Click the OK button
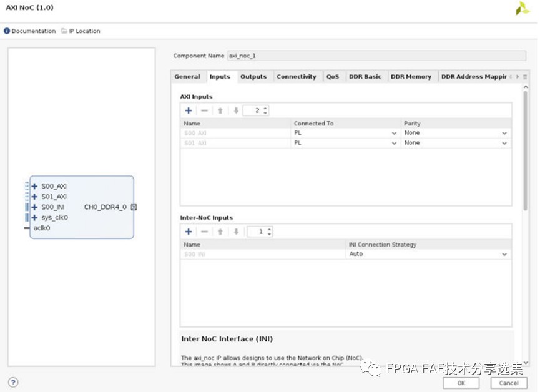 click(461, 383)
